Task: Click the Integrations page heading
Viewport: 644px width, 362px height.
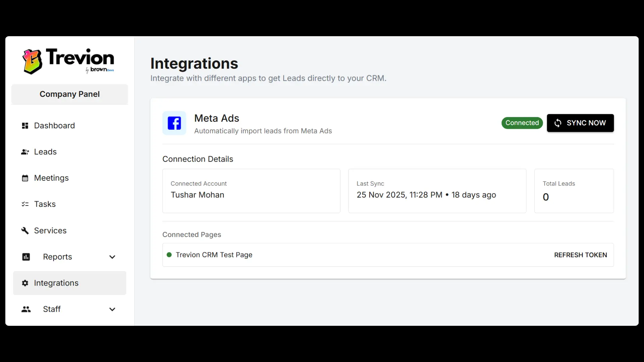Action: (194, 64)
